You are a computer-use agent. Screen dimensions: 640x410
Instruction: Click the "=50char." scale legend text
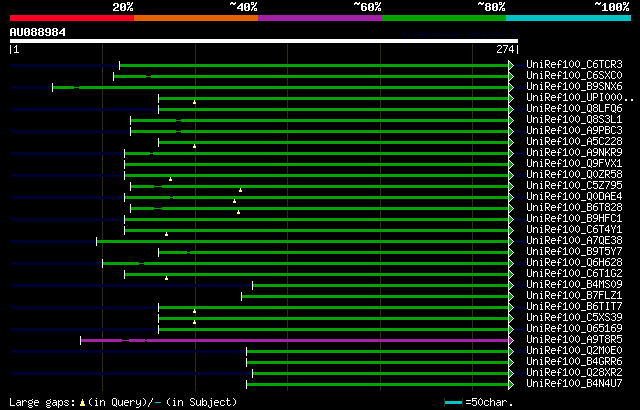coord(489,403)
